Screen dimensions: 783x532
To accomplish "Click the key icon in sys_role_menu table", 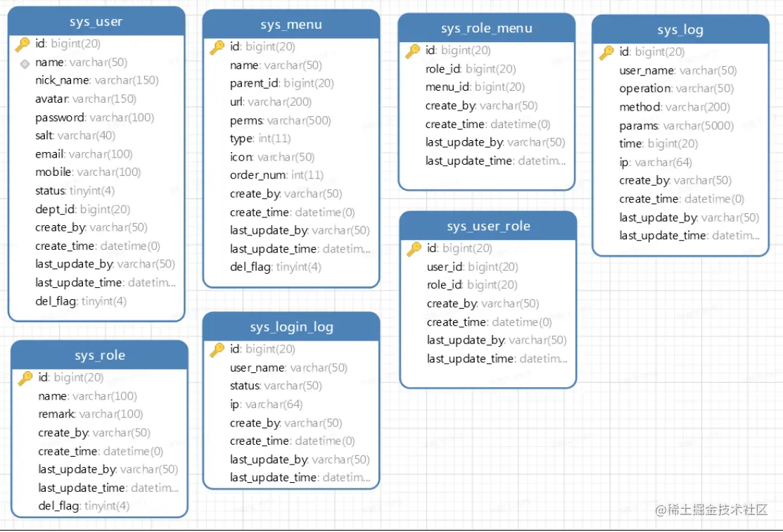I will (x=412, y=51).
